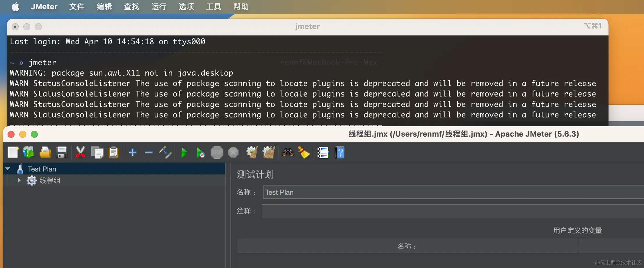Click the New test plan icon
Viewport: 644px width, 268px height.
click(13, 152)
